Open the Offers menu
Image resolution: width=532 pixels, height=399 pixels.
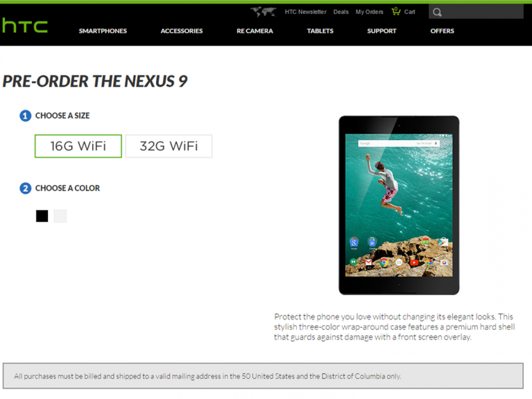click(x=442, y=31)
